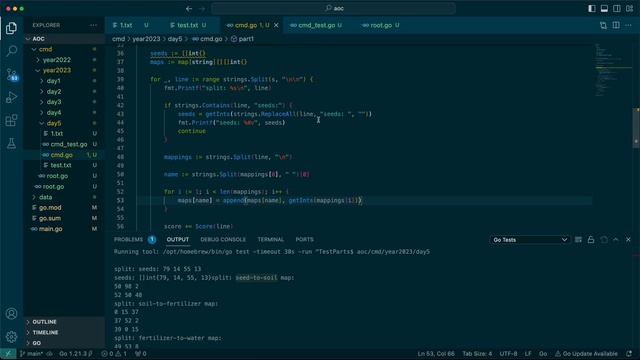Open Source Control view with badge
640x360 pixels.
pos(11,74)
